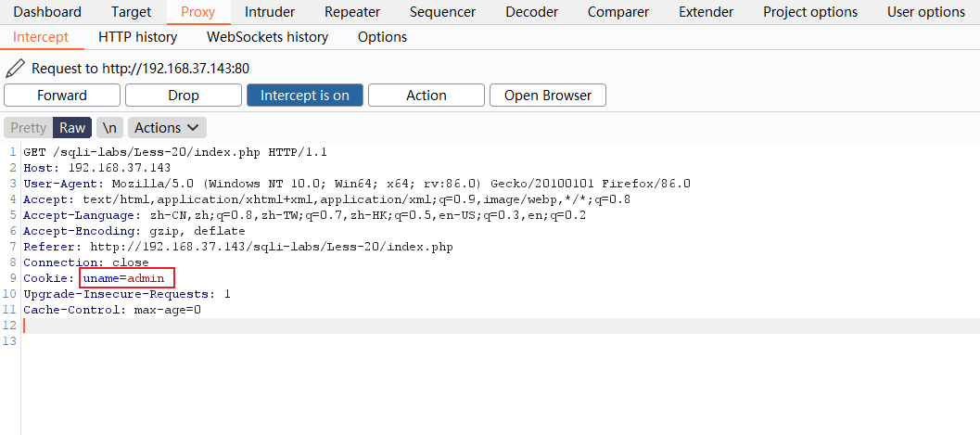Open the HTTP history sub-tab
980x435 pixels.
coord(137,37)
